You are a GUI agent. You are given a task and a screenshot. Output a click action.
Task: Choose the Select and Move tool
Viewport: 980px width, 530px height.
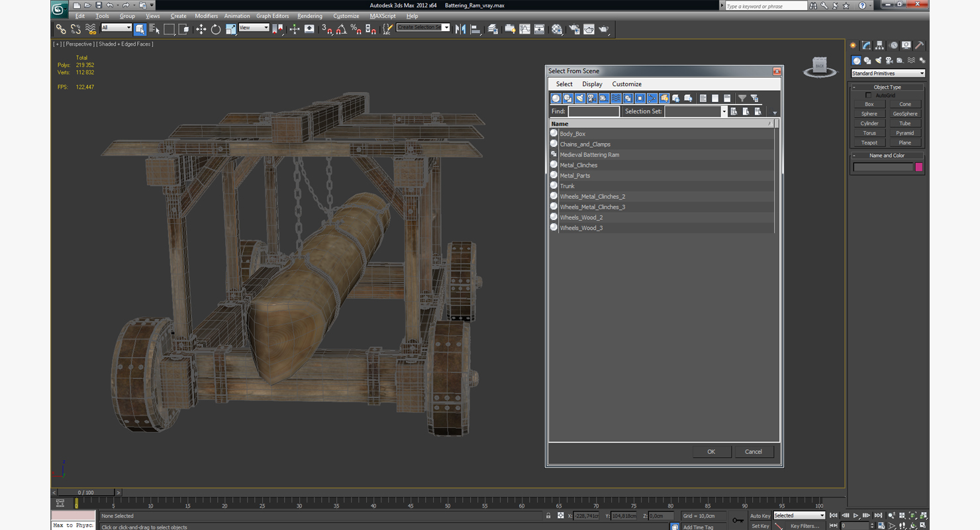coord(201,29)
